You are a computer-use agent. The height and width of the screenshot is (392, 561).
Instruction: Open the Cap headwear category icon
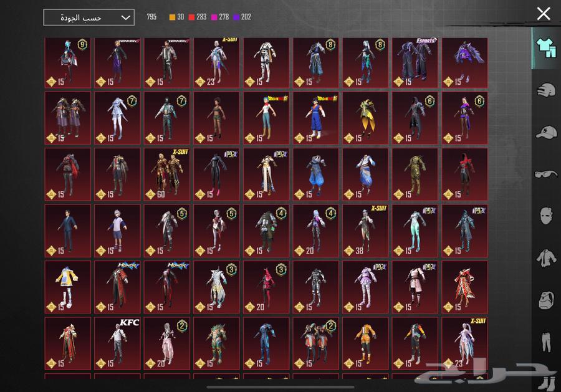[x=546, y=132]
